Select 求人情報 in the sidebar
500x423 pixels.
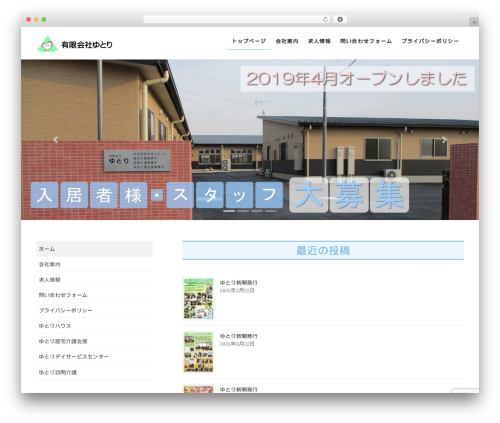pos(94,280)
